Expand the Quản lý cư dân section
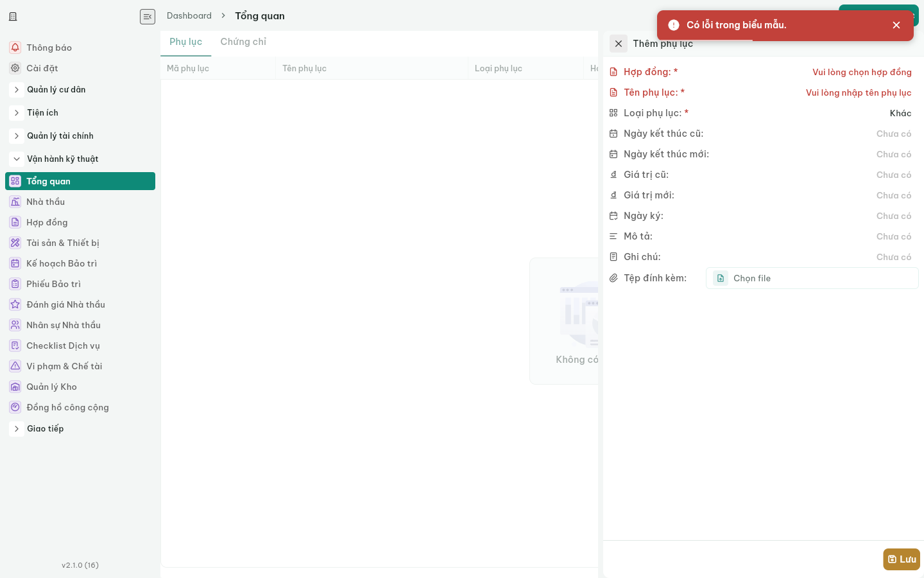 tap(17, 90)
